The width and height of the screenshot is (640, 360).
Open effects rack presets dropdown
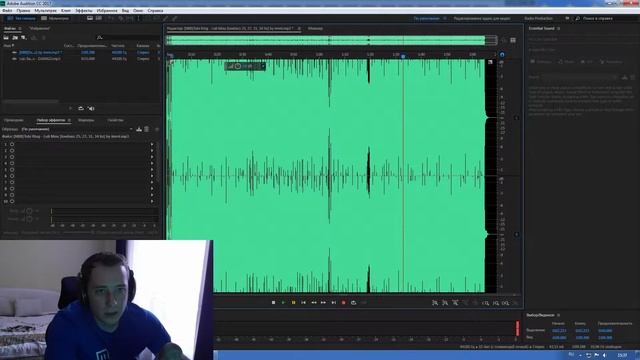(77, 129)
